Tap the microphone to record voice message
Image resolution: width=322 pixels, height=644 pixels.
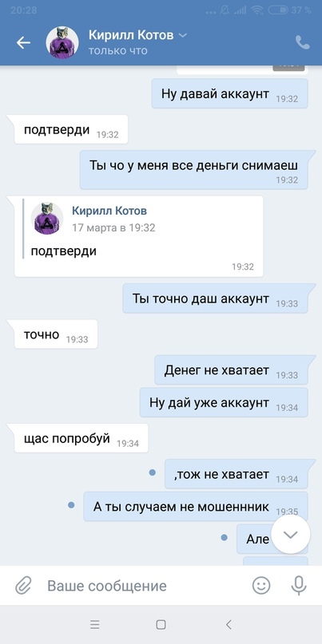tap(299, 585)
